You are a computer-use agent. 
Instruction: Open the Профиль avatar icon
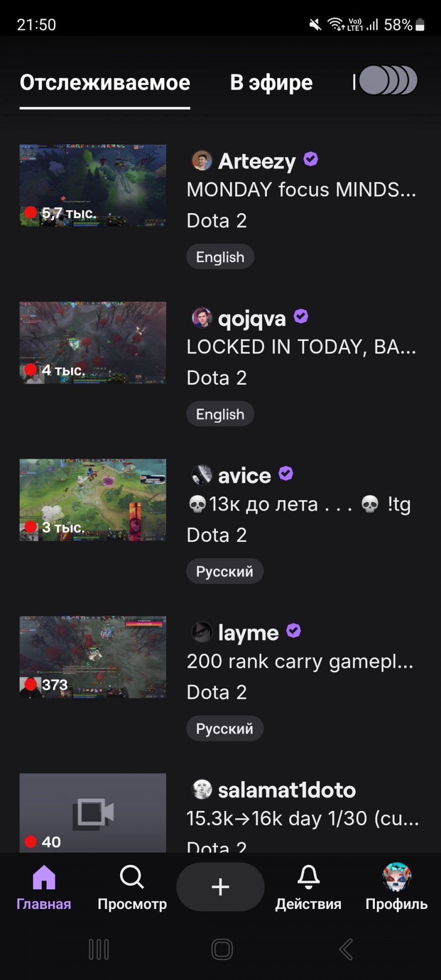coord(396,877)
